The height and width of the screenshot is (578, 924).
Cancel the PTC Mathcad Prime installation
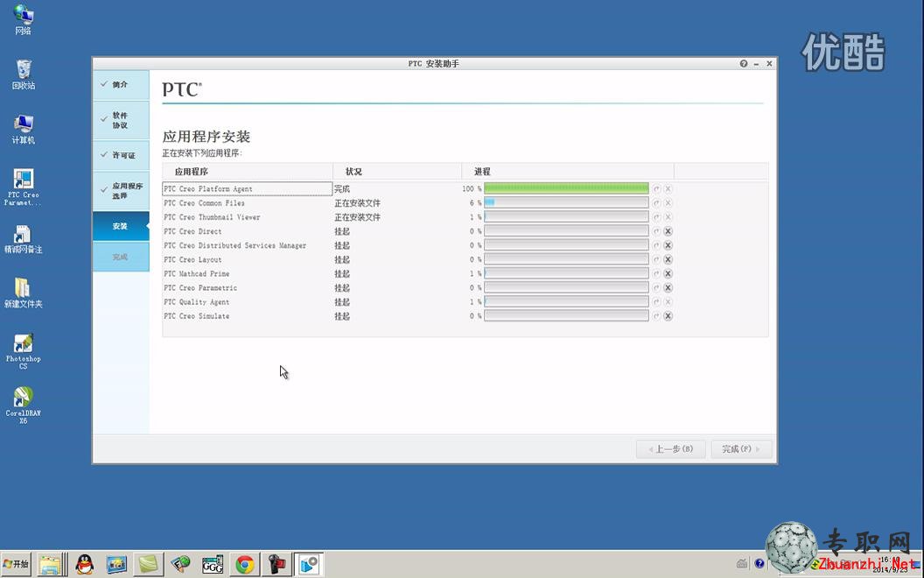(668, 273)
